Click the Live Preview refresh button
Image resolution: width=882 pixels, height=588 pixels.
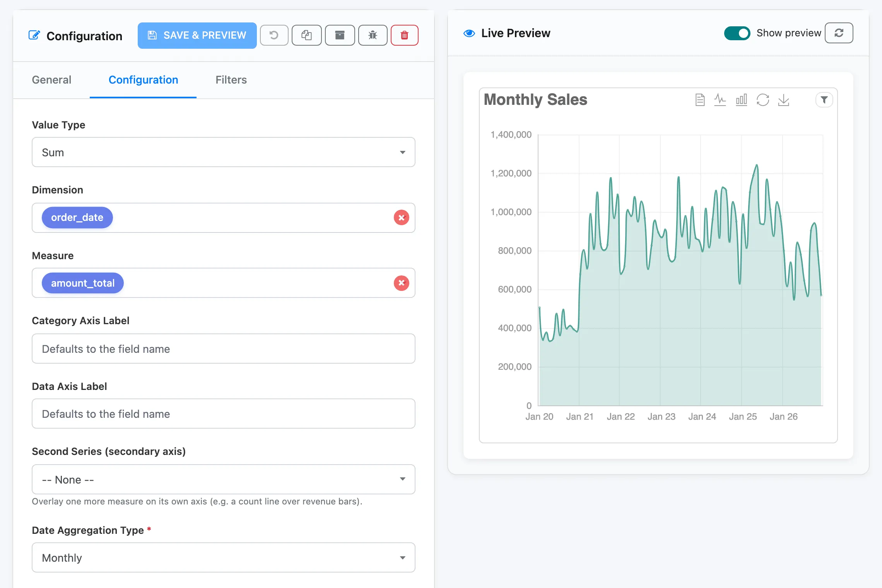tap(839, 33)
